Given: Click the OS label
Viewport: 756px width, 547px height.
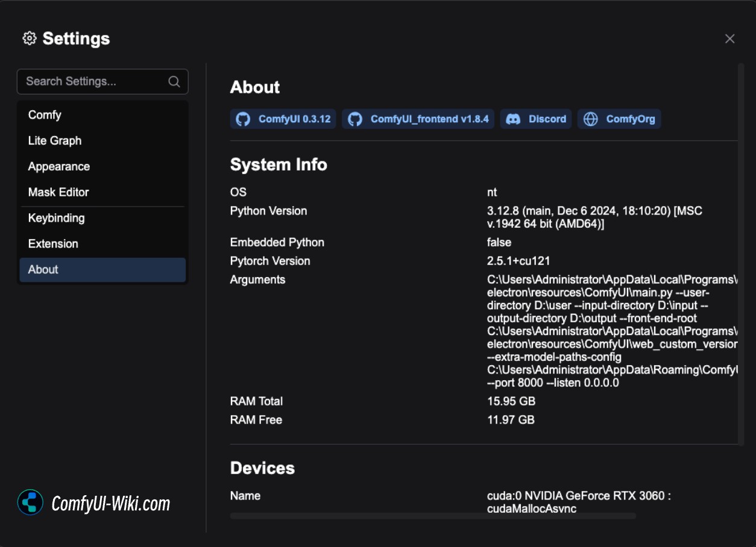Looking at the screenshot, I should 238,192.
